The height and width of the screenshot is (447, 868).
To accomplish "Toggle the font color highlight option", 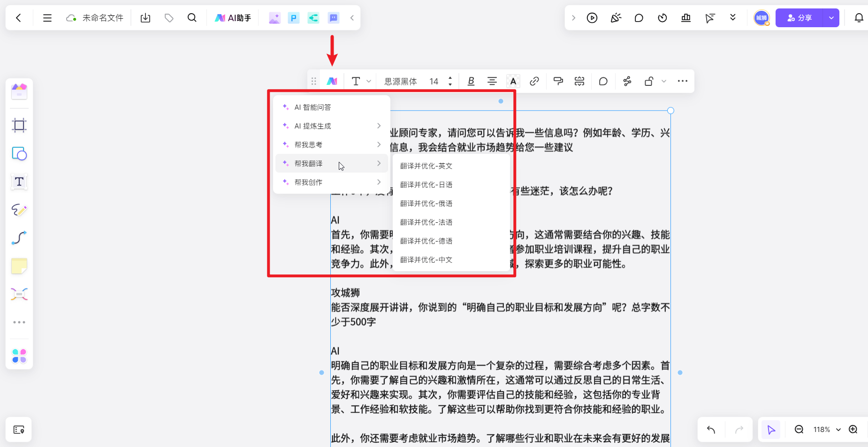I will [513, 81].
